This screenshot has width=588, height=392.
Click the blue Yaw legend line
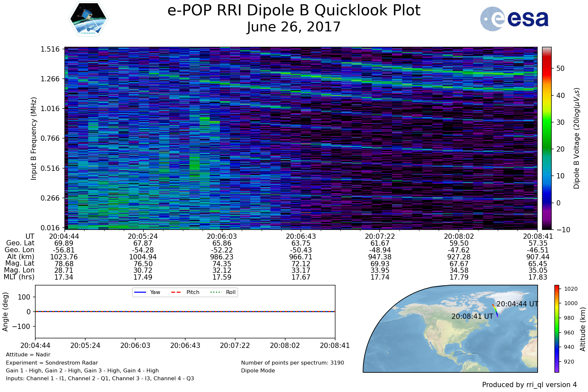click(140, 292)
